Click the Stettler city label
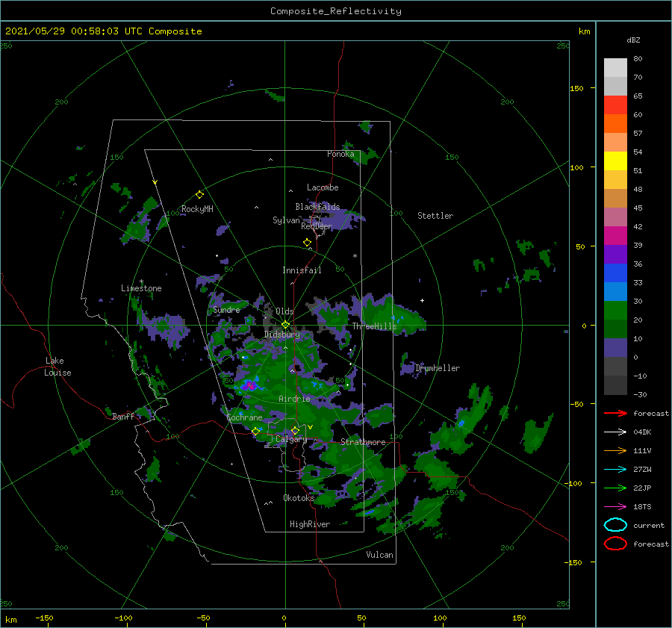 pyautogui.click(x=435, y=216)
